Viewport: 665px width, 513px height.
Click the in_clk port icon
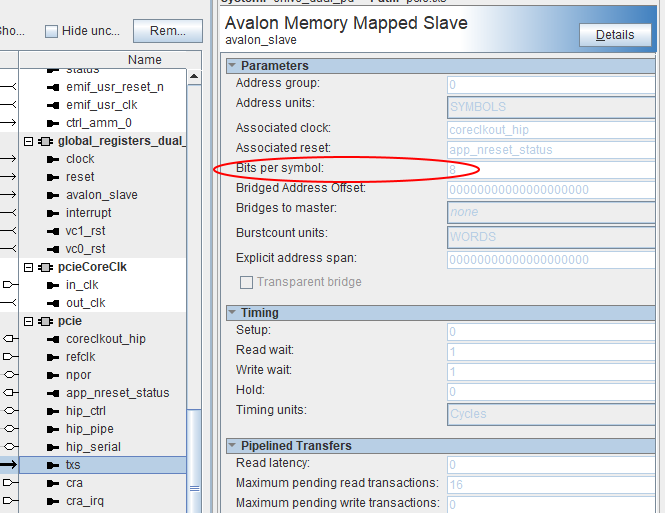[x=53, y=285]
